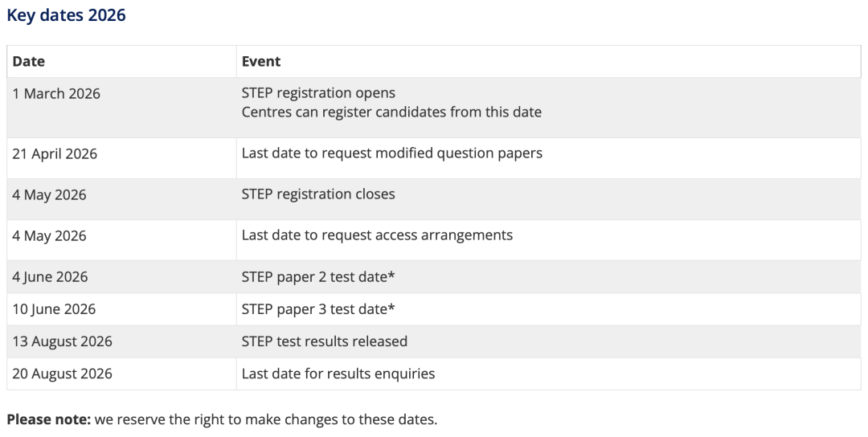Click the "STEP paper 3 test date" event
Screen dimensions: 868x437
pyautogui.click(x=319, y=309)
